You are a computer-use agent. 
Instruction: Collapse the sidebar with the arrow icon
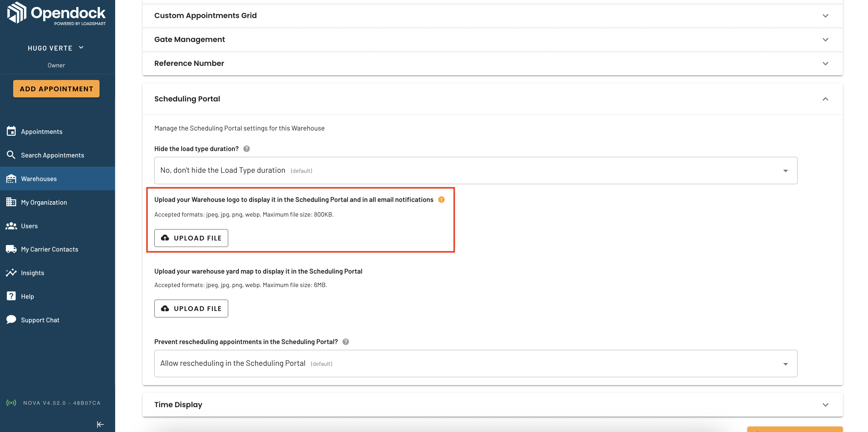[x=100, y=424]
